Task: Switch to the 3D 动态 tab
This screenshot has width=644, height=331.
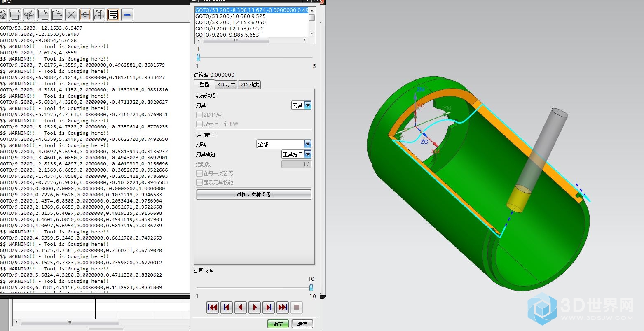Action: click(x=226, y=85)
